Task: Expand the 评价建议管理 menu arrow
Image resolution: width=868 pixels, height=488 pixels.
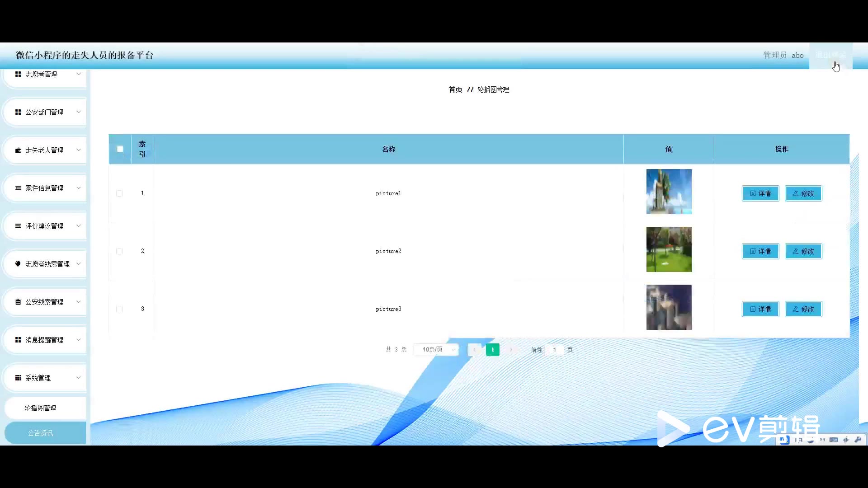Action: point(79,226)
